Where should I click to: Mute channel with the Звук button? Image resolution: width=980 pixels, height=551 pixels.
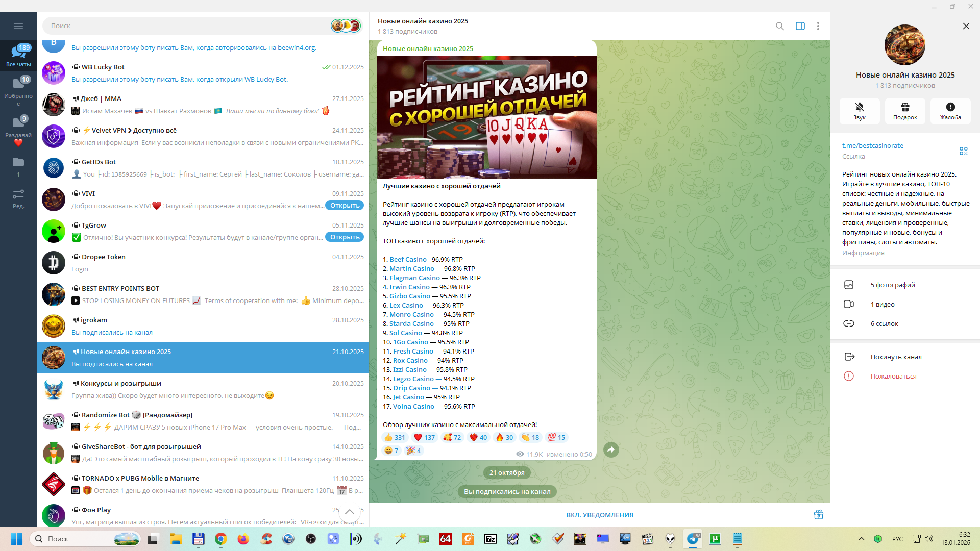[x=859, y=111]
